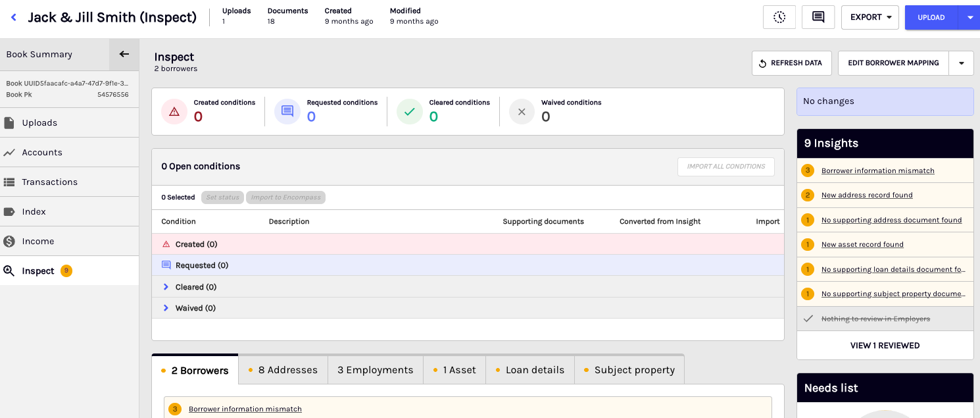Switch to the Loan details tab

[530, 370]
